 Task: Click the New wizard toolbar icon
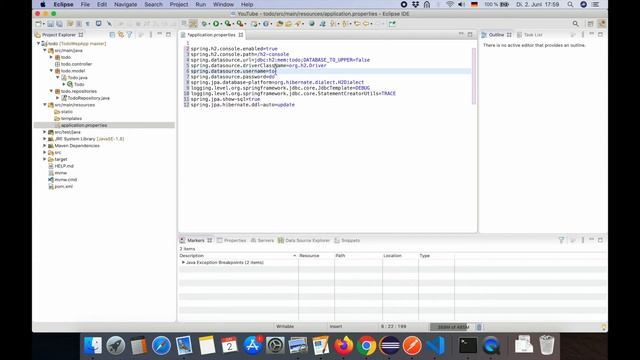[38, 24]
